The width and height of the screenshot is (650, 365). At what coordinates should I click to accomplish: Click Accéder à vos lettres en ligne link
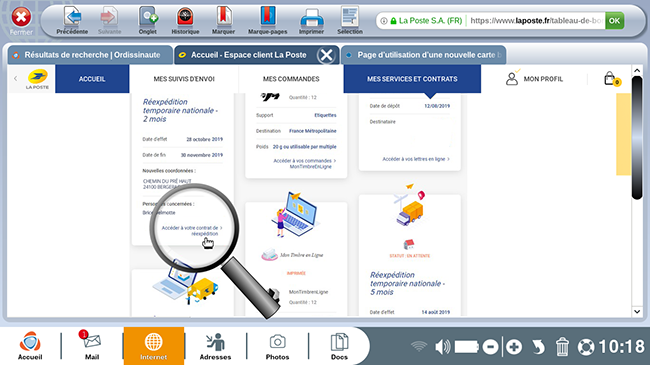pos(416,159)
